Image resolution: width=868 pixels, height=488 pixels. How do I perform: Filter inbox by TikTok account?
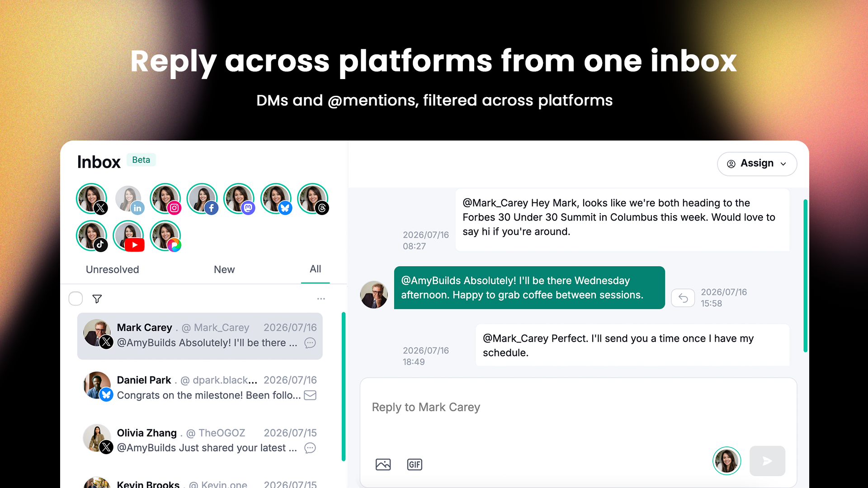click(92, 236)
